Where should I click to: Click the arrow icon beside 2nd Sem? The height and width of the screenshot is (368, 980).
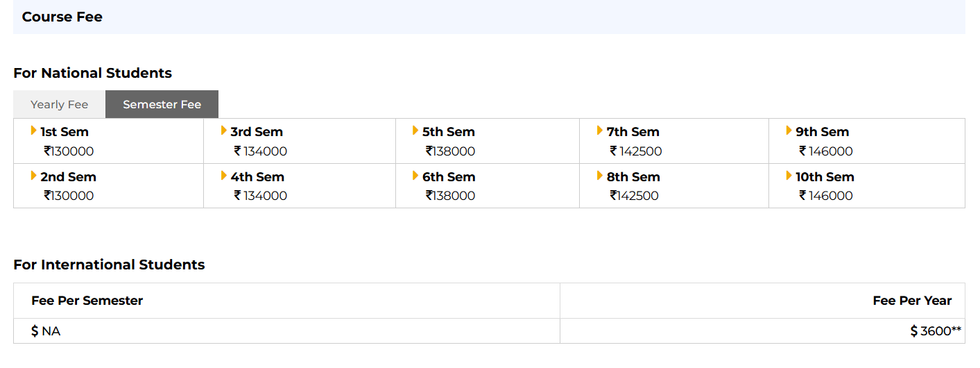point(34,176)
